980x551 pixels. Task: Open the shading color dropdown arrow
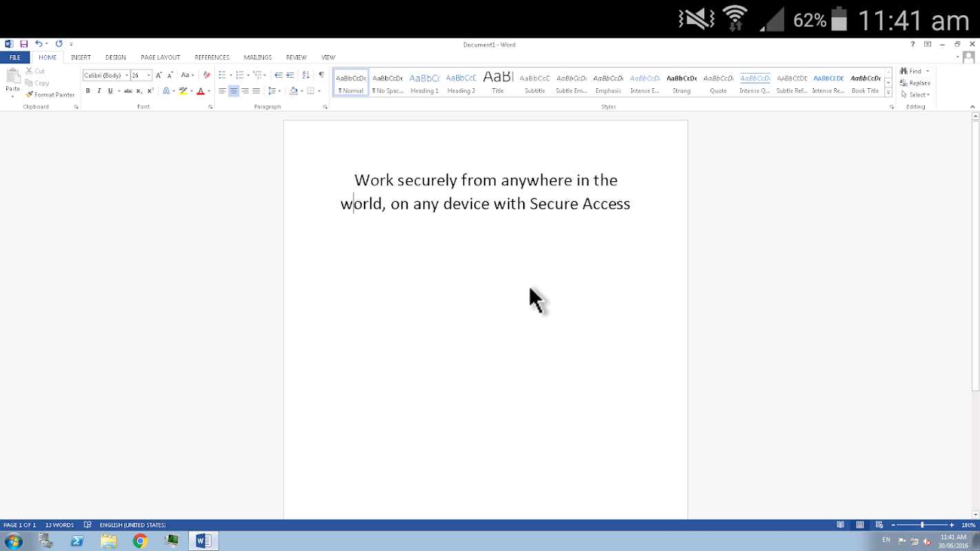302,91
